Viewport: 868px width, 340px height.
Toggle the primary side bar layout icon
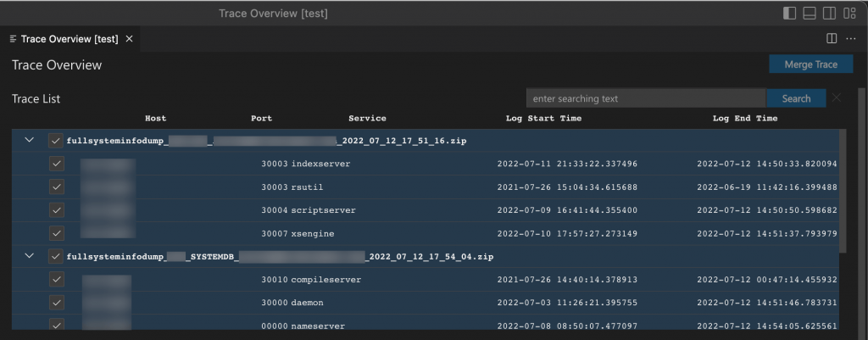(789, 14)
